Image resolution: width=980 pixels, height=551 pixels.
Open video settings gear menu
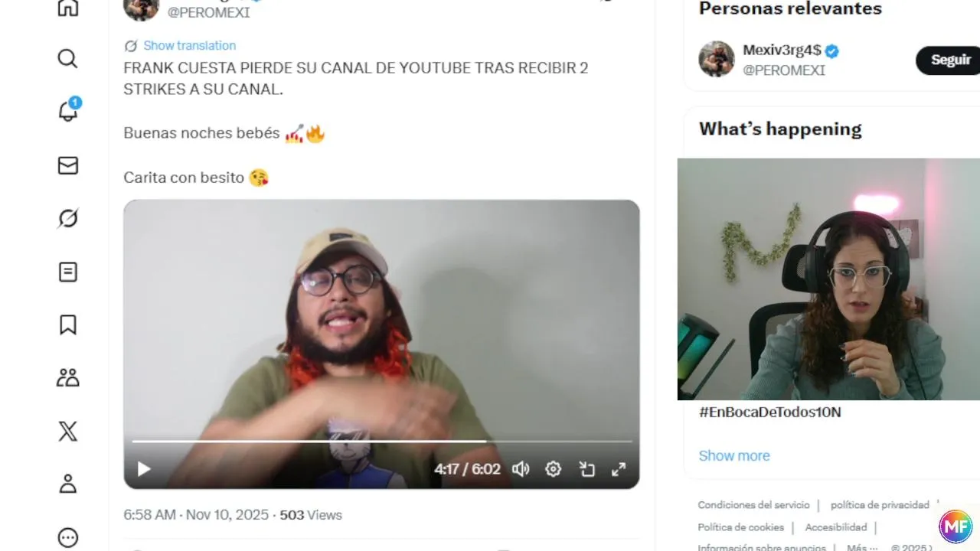point(553,469)
